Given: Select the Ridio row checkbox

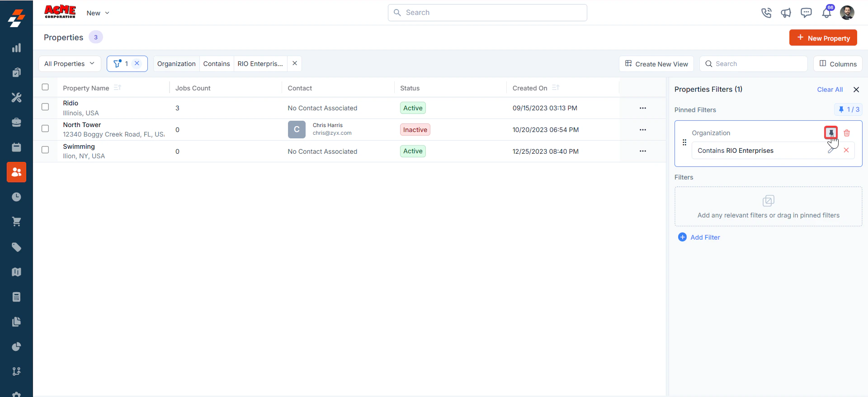Looking at the screenshot, I should click(45, 107).
